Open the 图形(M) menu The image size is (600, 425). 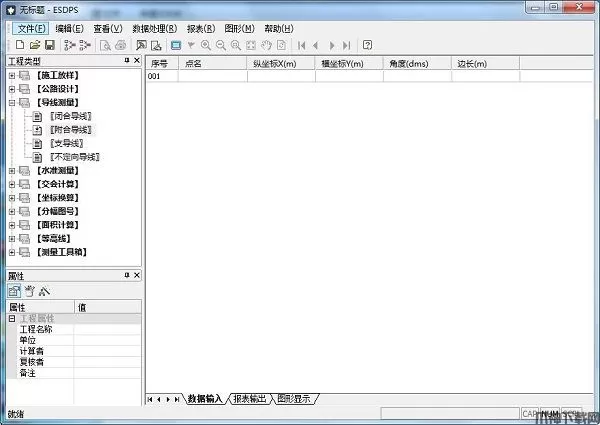pyautogui.click(x=240, y=28)
